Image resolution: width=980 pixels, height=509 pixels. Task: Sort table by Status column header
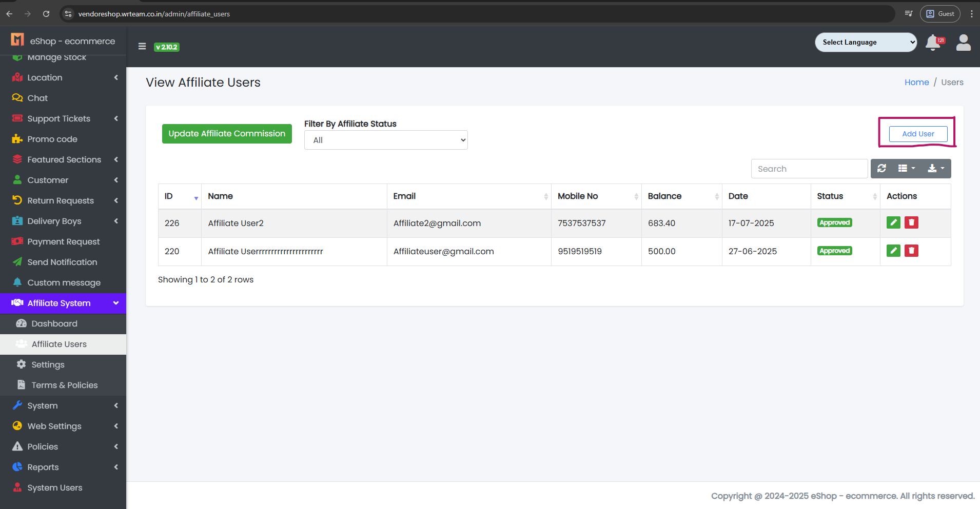click(845, 196)
